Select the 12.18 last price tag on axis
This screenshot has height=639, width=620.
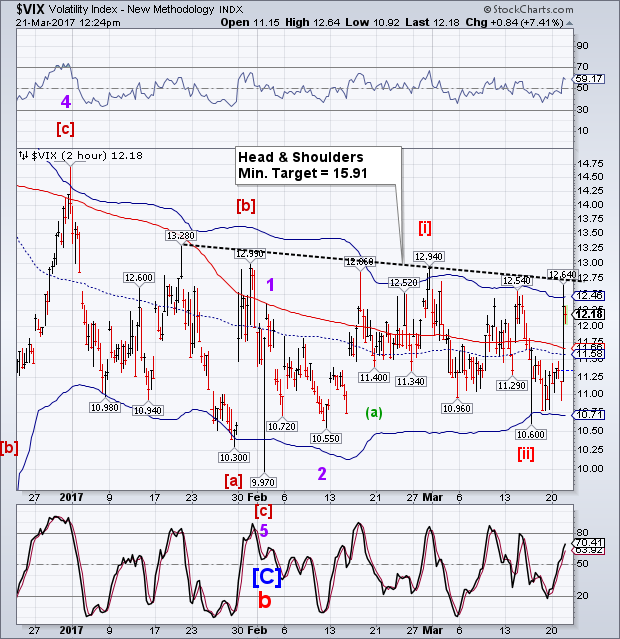pyautogui.click(x=587, y=314)
